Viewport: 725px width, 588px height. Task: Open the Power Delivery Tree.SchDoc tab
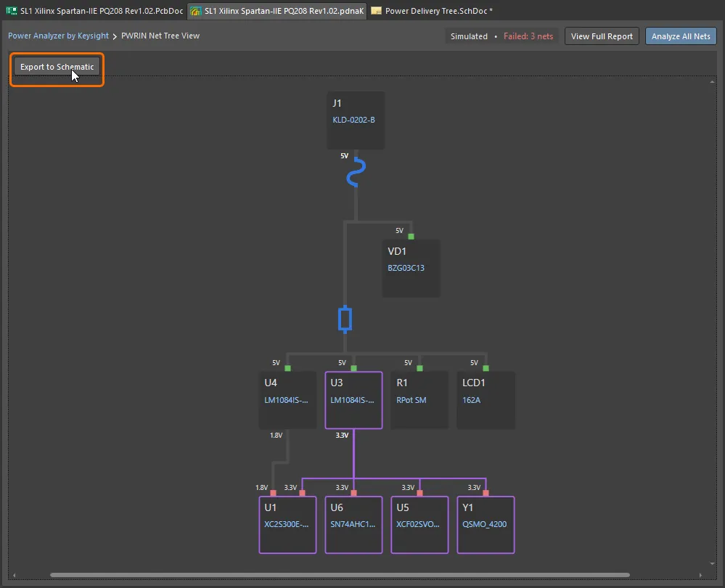pyautogui.click(x=433, y=11)
